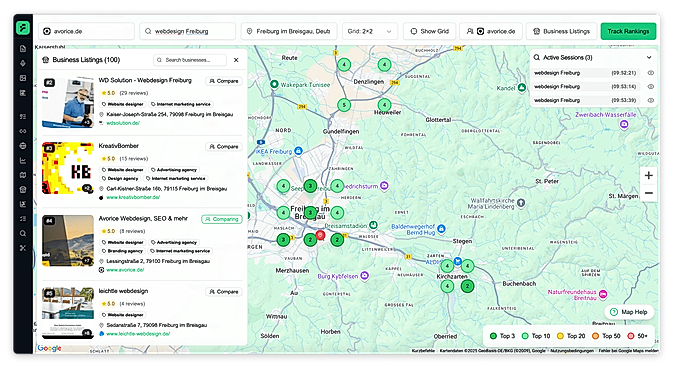Toggle the Show Grid option
Screen dimensions: 690x368
[x=429, y=31]
